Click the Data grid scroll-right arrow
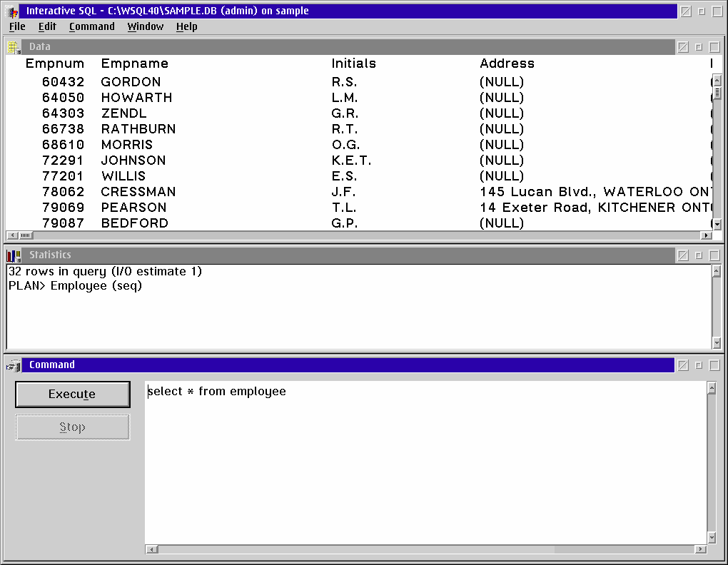Screen dimensions: 728x565 coord(706,235)
